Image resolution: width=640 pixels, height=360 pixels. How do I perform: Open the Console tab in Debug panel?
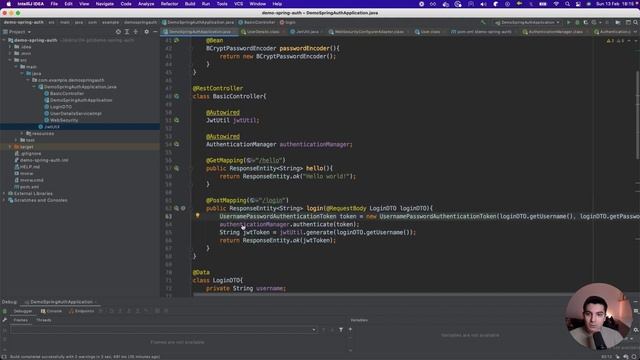point(51,311)
